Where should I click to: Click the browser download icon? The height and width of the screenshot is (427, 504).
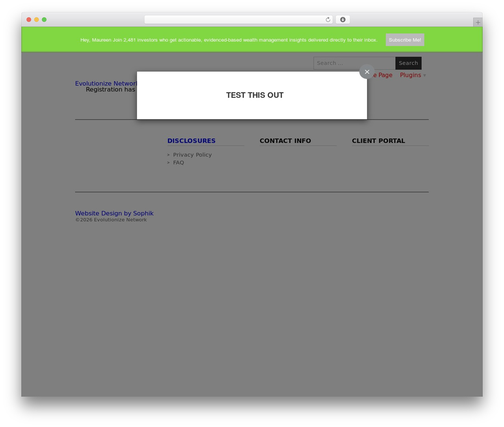pyautogui.click(x=343, y=20)
